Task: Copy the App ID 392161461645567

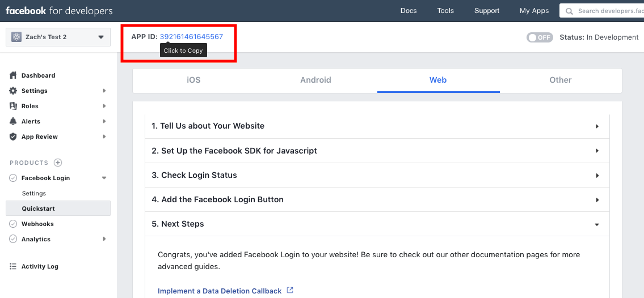Action: (x=191, y=36)
